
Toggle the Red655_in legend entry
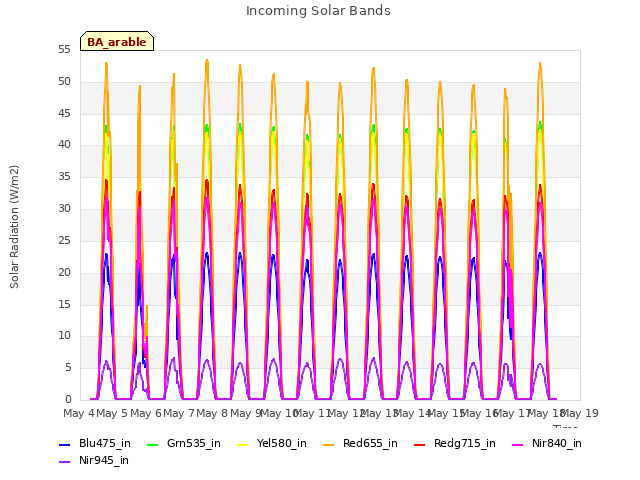[360, 444]
